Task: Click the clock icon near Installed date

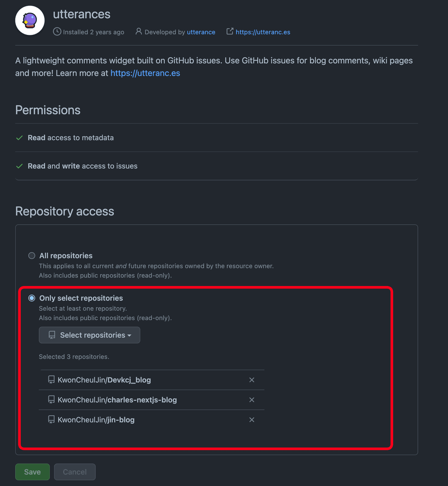Action: (57, 32)
